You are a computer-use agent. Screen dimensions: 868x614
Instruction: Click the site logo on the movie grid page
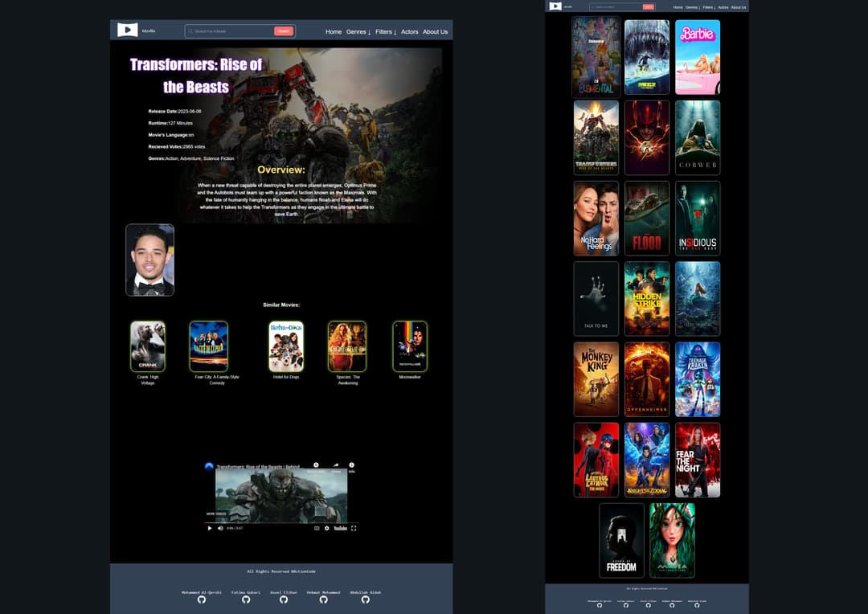pos(555,6)
